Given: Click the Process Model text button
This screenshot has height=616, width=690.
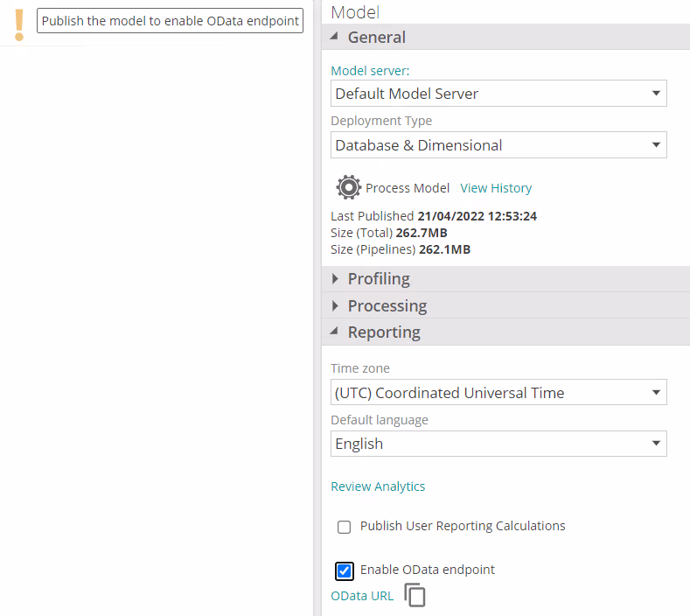Looking at the screenshot, I should point(408,188).
